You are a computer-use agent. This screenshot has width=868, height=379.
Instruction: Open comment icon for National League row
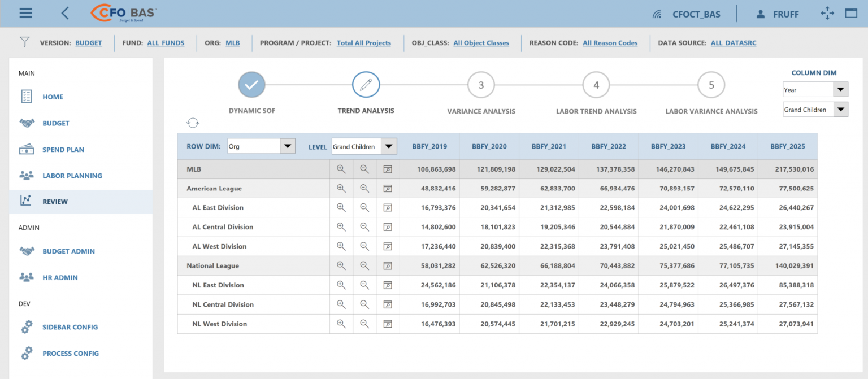click(388, 266)
